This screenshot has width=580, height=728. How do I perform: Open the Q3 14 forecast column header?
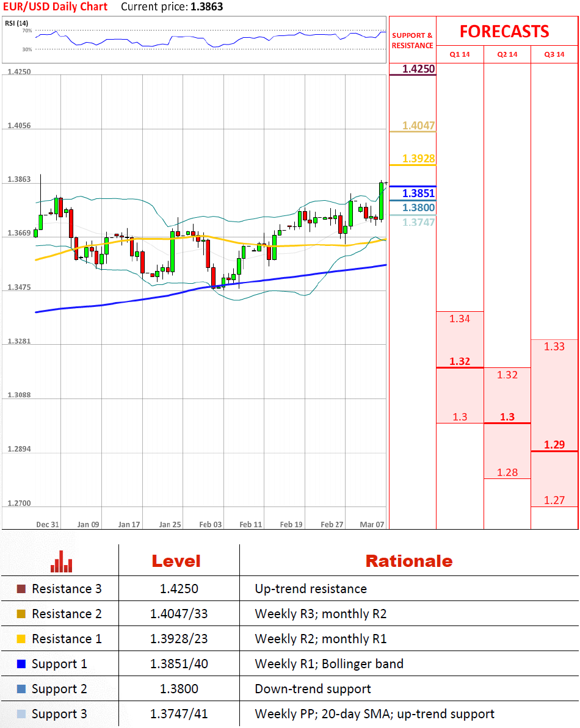click(x=554, y=54)
